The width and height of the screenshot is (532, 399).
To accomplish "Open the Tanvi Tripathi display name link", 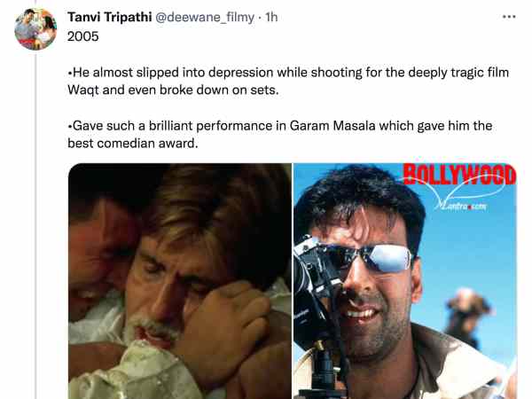I will click(109, 17).
